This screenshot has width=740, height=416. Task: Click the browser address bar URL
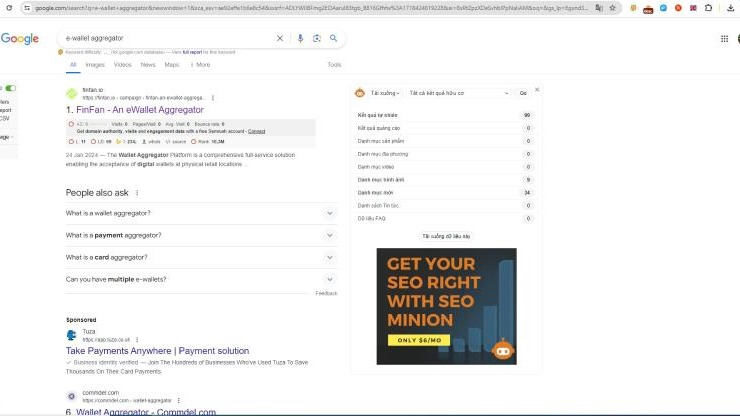(311, 8)
